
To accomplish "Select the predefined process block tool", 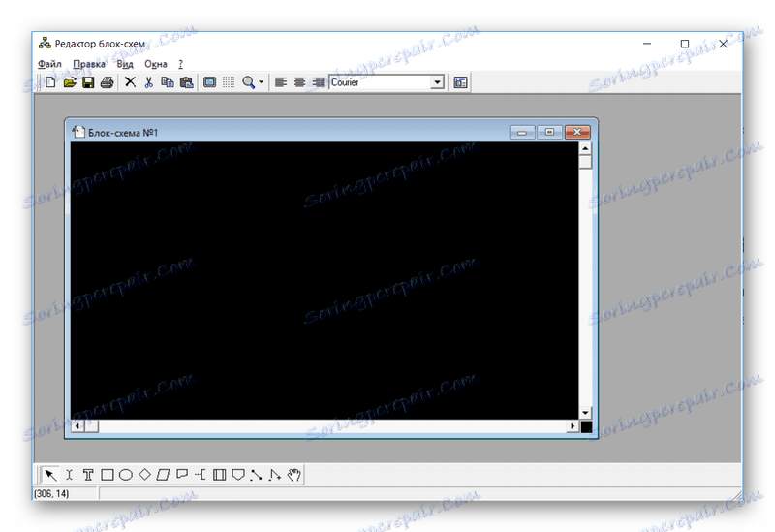I will coord(220,475).
